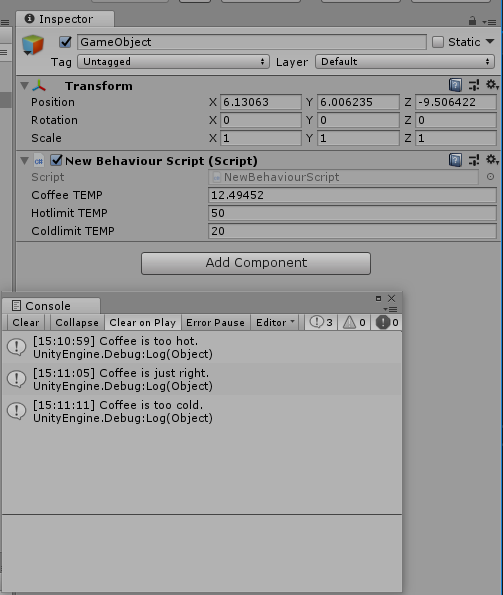Select the 'Coffee is too cold.' log entry

point(202,411)
